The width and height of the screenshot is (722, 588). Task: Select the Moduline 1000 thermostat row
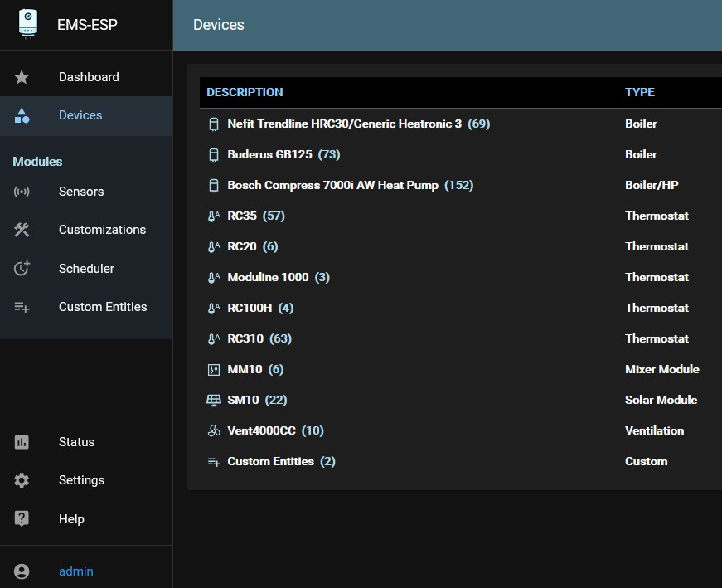pos(460,277)
